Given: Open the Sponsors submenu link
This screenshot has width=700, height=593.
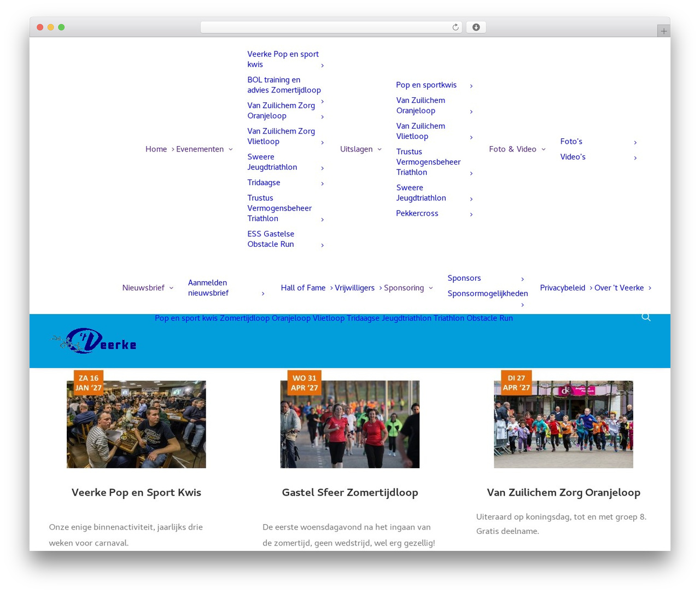Looking at the screenshot, I should tap(464, 278).
